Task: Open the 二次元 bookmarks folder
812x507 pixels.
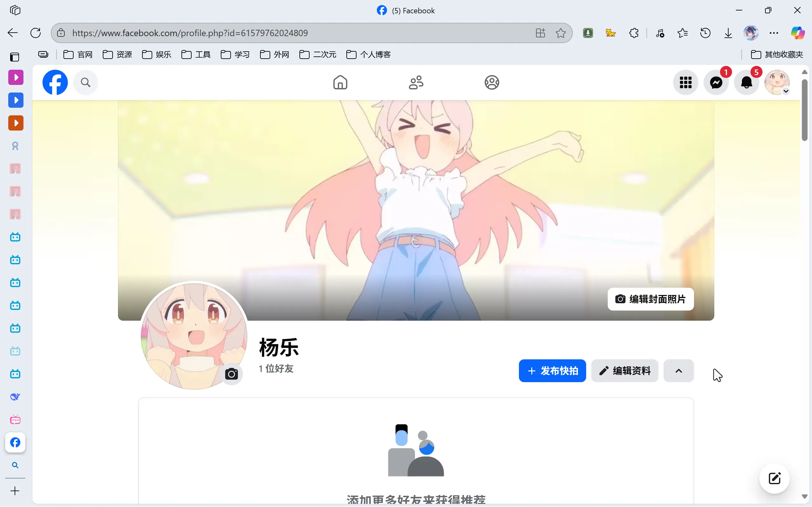Action: pos(318,54)
